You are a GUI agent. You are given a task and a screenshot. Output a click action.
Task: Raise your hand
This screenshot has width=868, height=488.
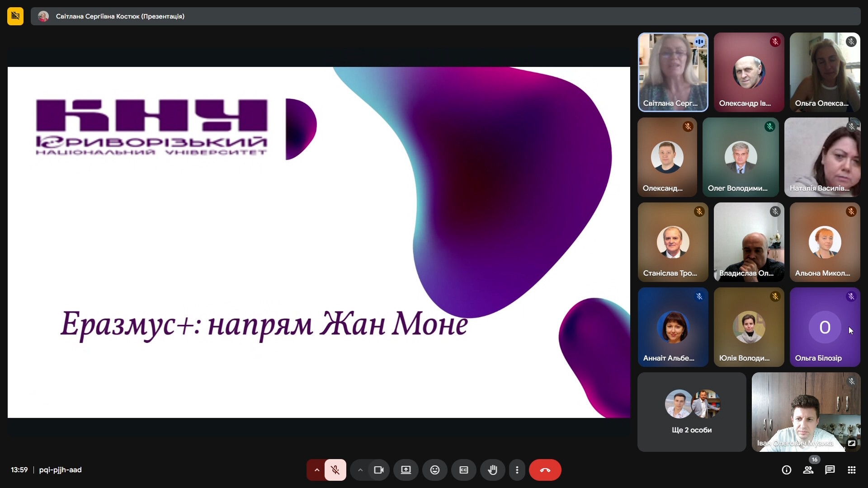pos(493,470)
